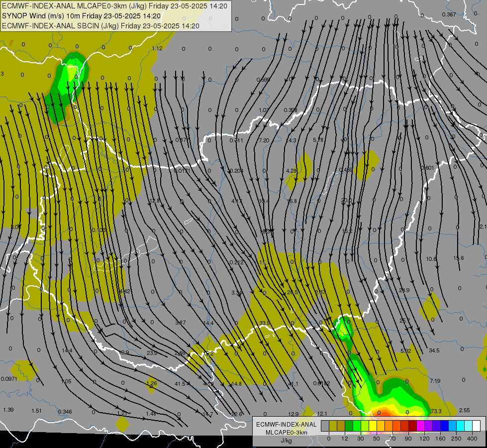This screenshot has height=448, width=487.
Task: Pick the pure blue legend swatch
Action: [x=444, y=426]
